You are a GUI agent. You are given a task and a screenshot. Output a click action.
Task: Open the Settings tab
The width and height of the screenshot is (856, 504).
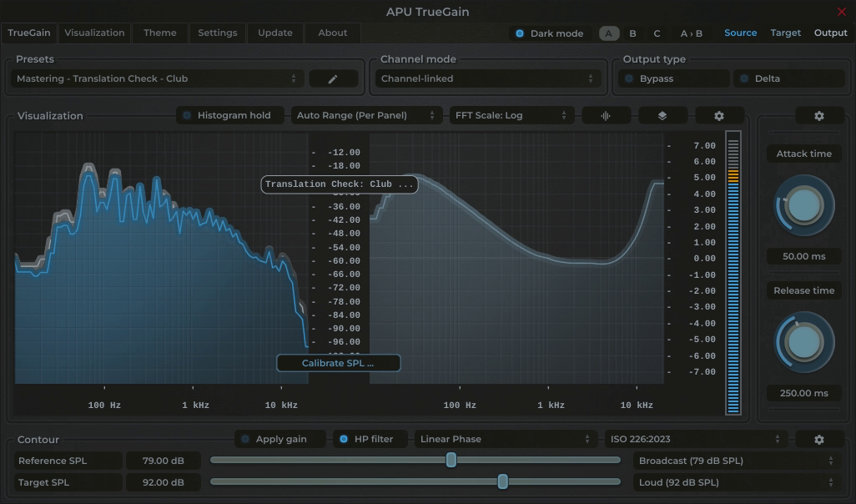click(217, 33)
